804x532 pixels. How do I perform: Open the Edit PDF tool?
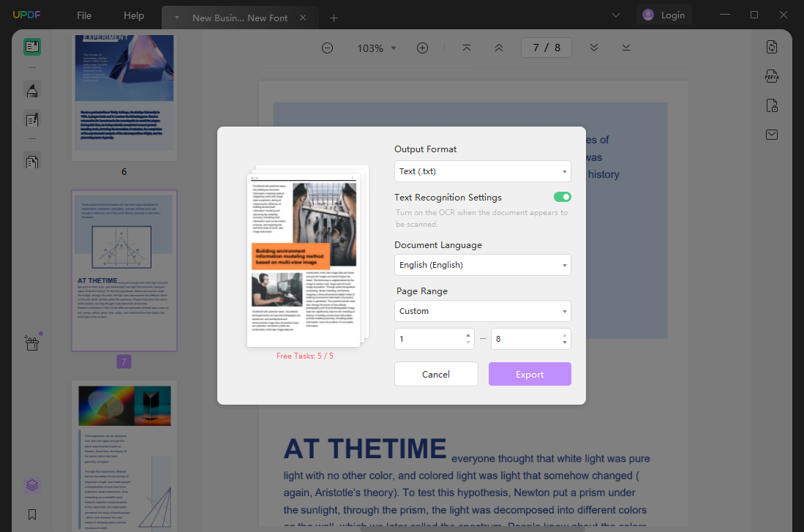[x=31, y=119]
